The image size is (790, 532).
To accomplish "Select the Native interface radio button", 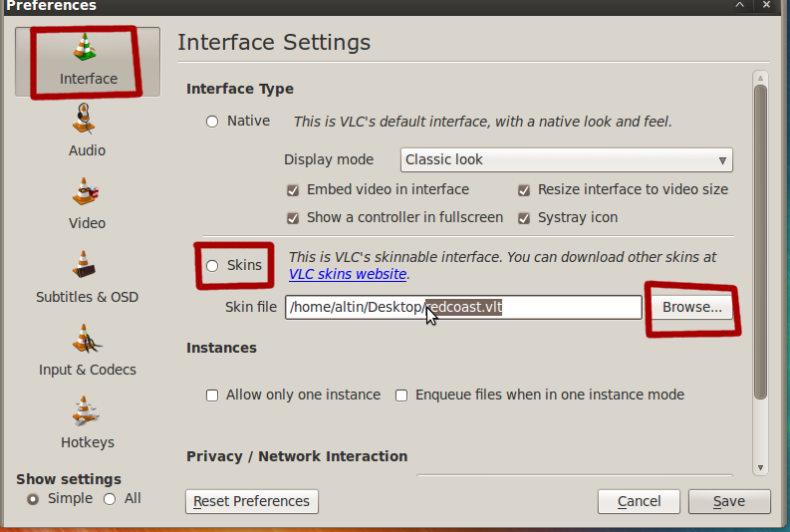I will point(212,122).
